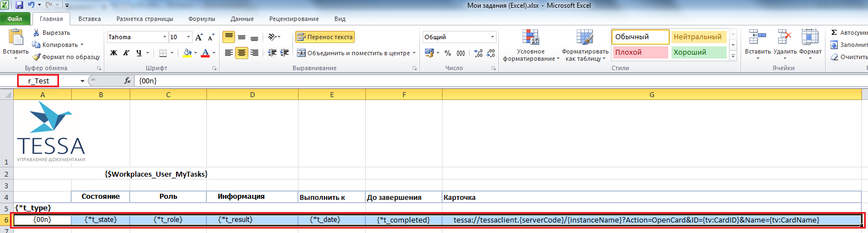The image size is (868, 233).
Task: Click the percent style icon
Action: point(448,53)
